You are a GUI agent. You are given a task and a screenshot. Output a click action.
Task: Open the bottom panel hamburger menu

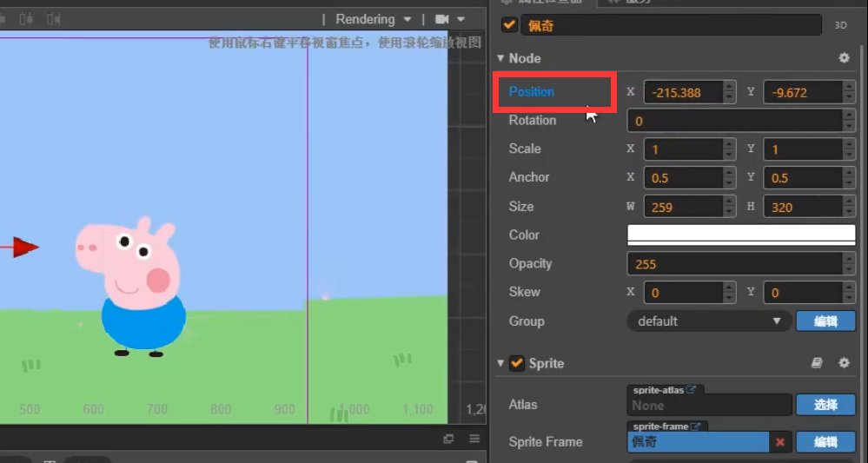pyautogui.click(x=474, y=439)
